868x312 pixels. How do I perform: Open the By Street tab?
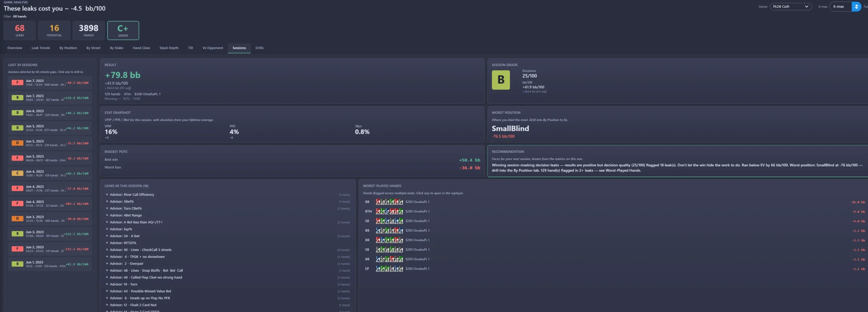pyautogui.click(x=93, y=48)
